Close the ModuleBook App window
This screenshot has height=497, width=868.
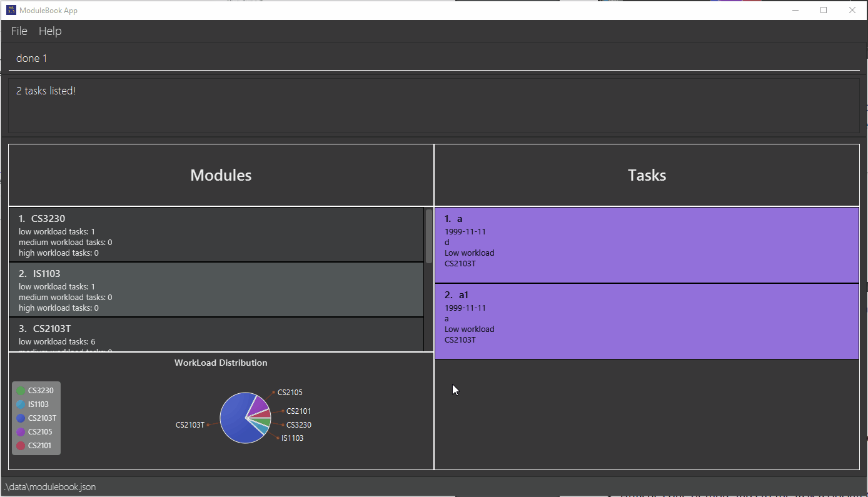point(852,10)
